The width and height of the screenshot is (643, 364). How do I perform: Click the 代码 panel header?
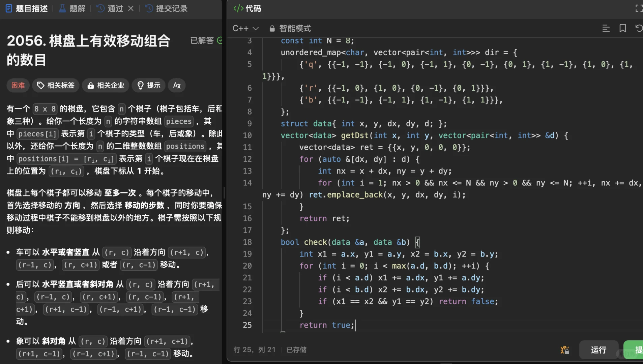point(247,8)
